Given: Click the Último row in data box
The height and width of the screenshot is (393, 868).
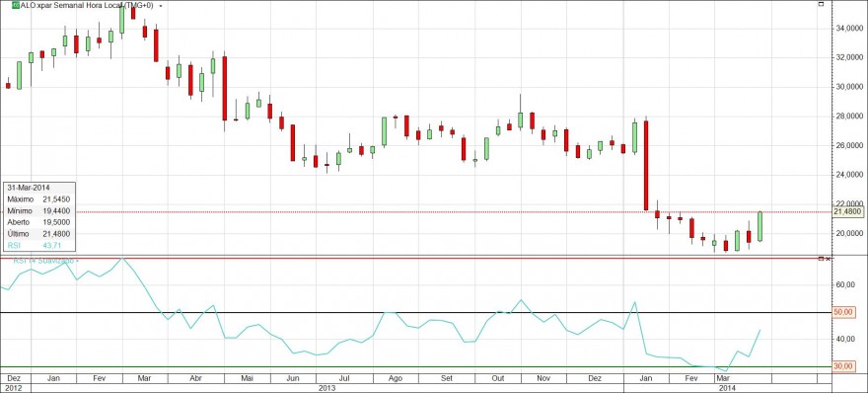Looking at the screenshot, I should click(x=38, y=233).
